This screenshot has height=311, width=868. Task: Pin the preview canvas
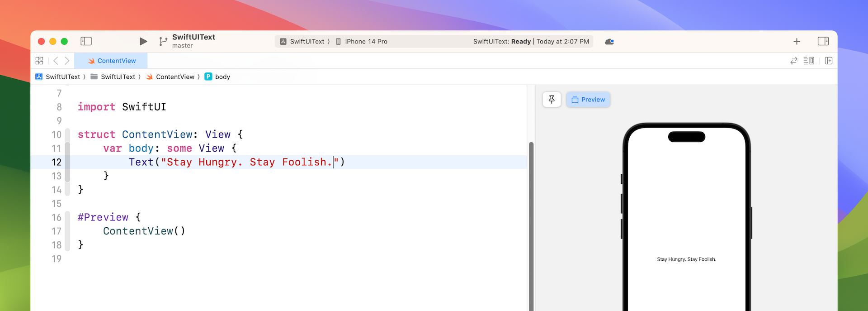click(552, 100)
